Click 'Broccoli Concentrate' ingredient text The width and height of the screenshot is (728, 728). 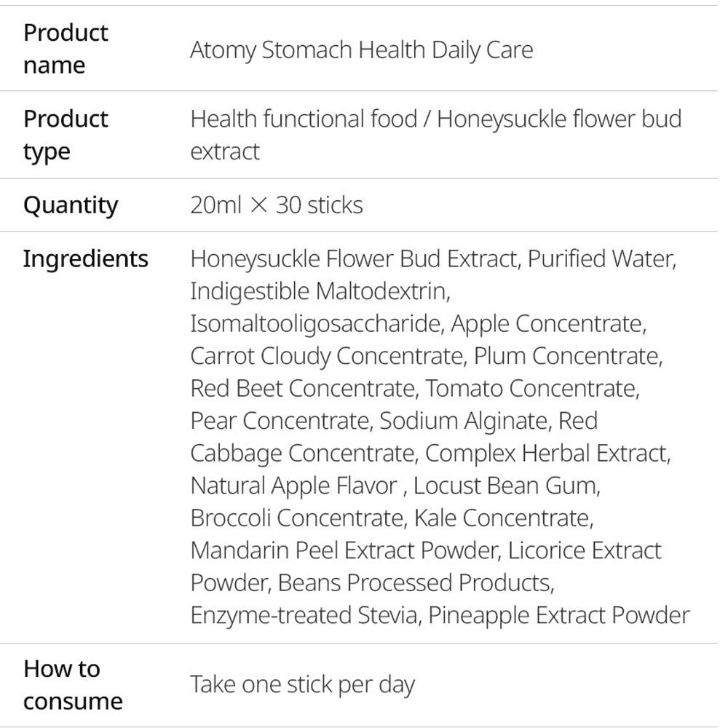[x=297, y=518]
